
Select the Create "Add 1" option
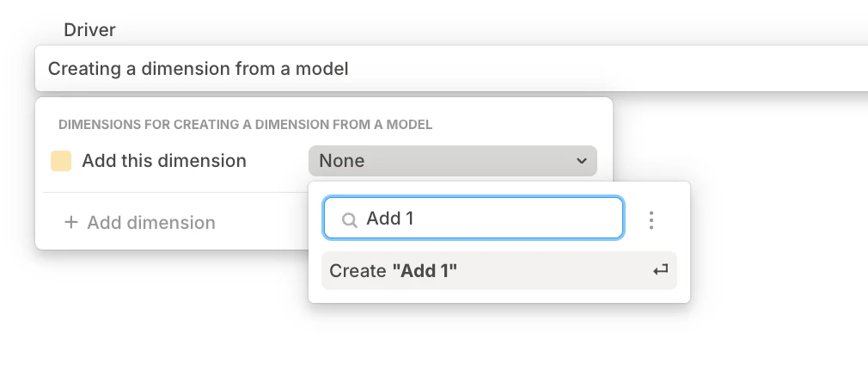click(x=498, y=270)
